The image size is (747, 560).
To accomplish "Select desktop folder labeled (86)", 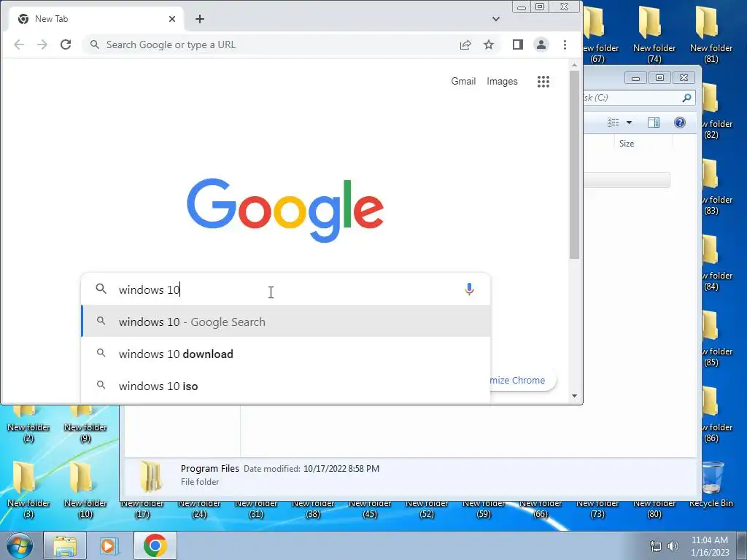I will [x=716, y=414].
